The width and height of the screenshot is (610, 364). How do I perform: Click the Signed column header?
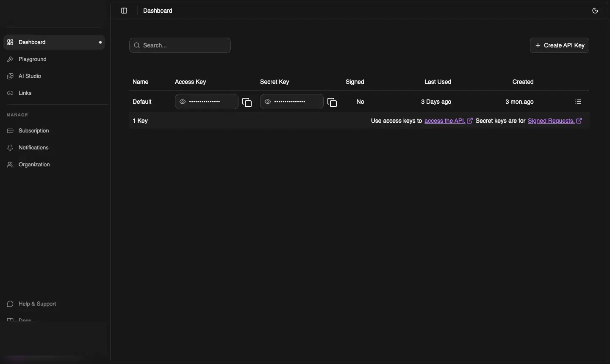click(355, 82)
